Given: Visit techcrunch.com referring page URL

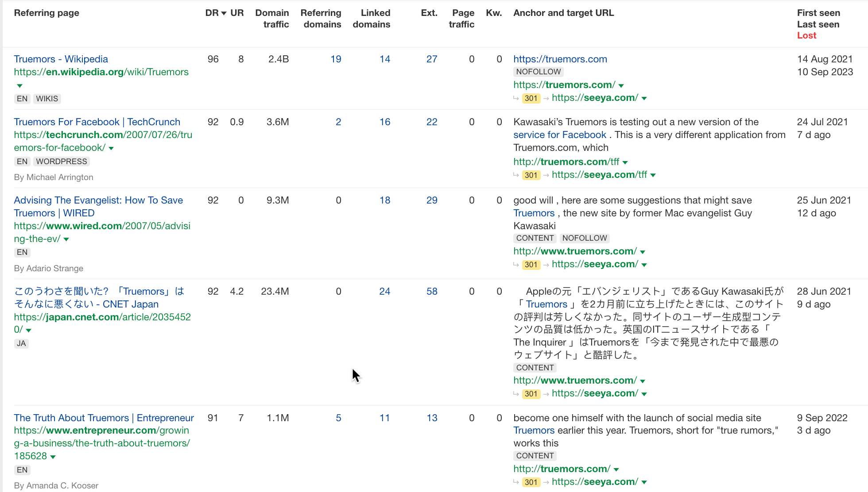Looking at the screenshot, I should point(103,141).
